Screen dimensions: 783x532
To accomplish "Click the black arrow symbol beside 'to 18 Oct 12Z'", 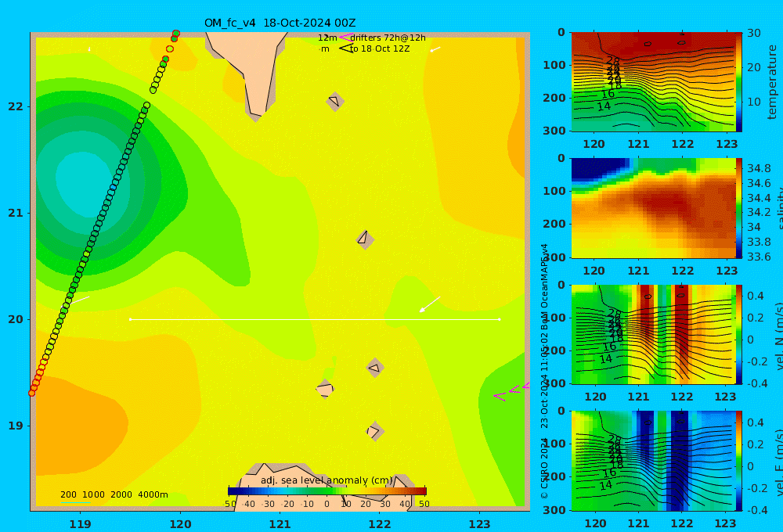I will 345,48.
